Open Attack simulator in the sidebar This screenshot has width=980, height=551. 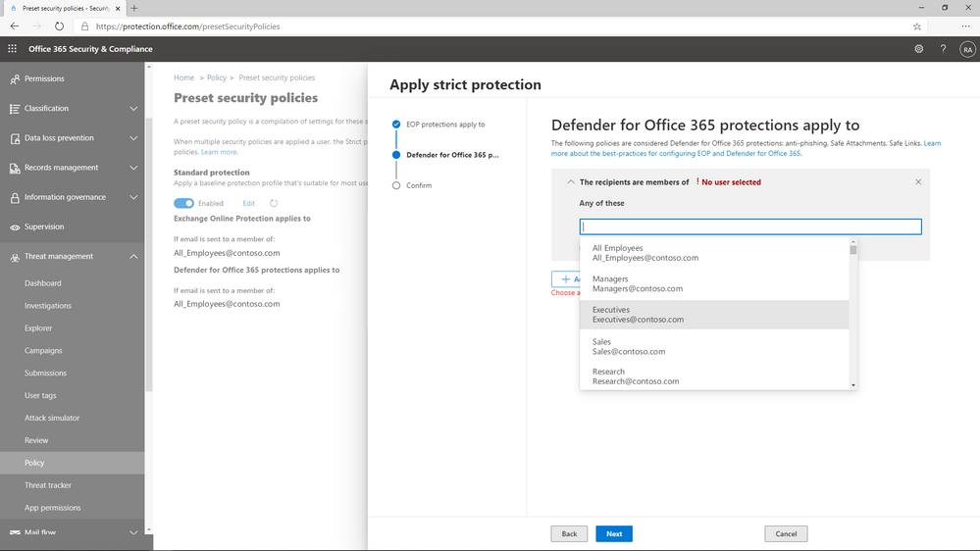tap(52, 418)
